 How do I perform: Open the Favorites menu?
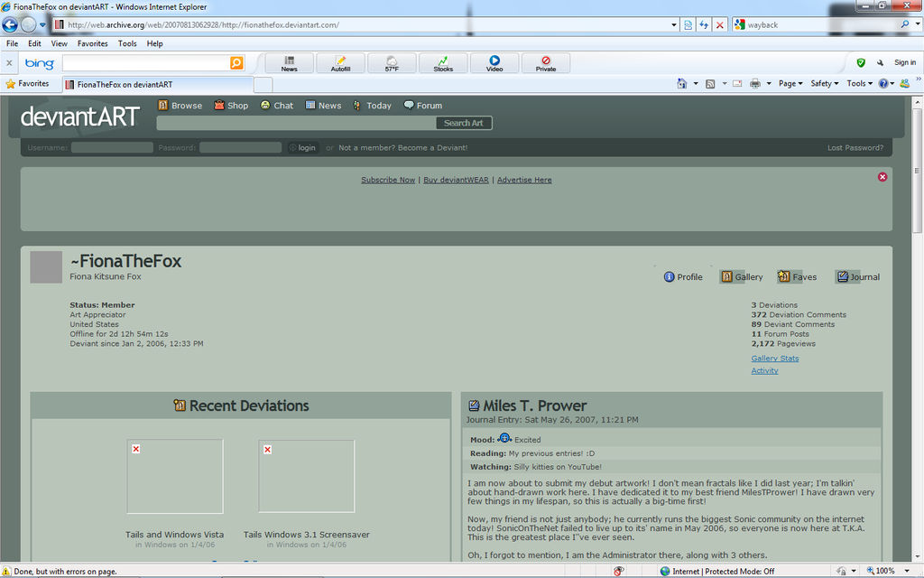93,43
